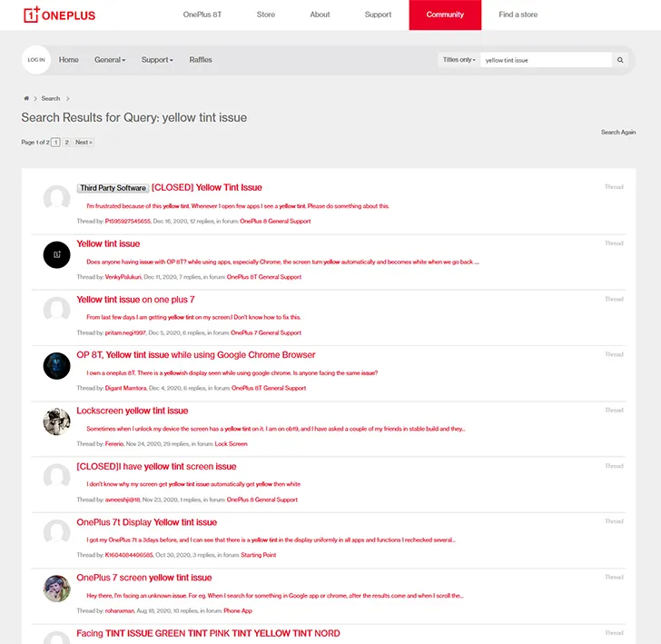Click the OnePlus logo
Screen dimensions: 661x644
(x=59, y=15)
